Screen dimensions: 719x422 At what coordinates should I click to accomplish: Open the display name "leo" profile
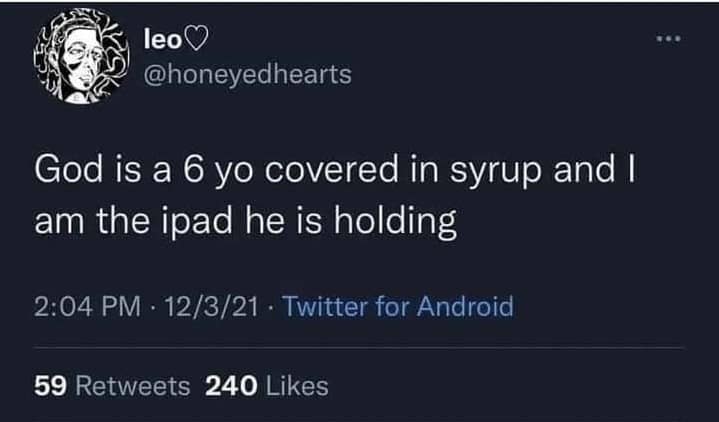coord(163,40)
